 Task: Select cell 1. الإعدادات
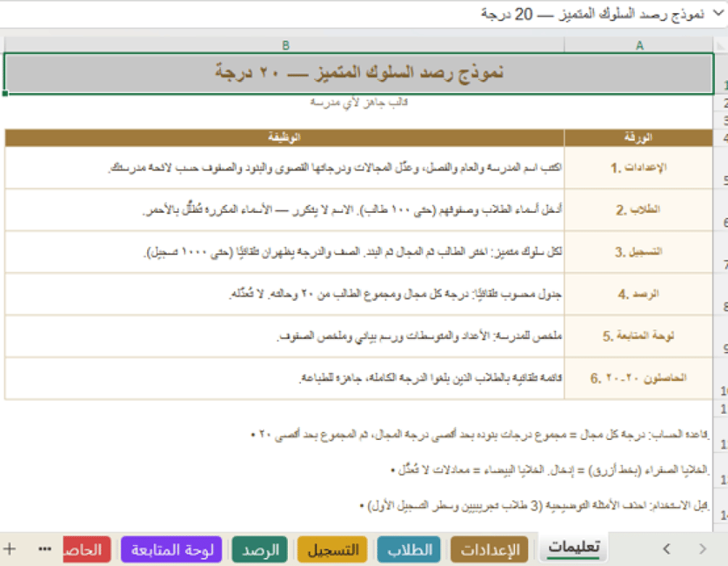[638, 167]
